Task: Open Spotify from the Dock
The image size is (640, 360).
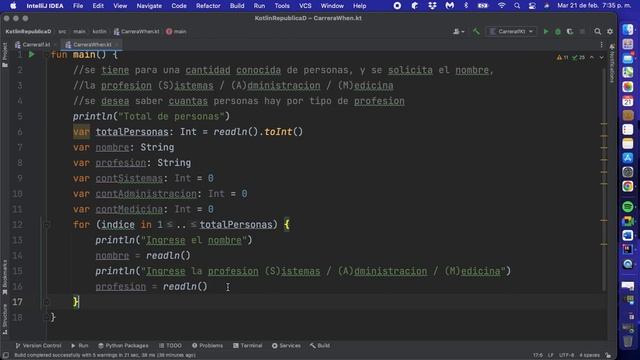Action: click(628, 207)
